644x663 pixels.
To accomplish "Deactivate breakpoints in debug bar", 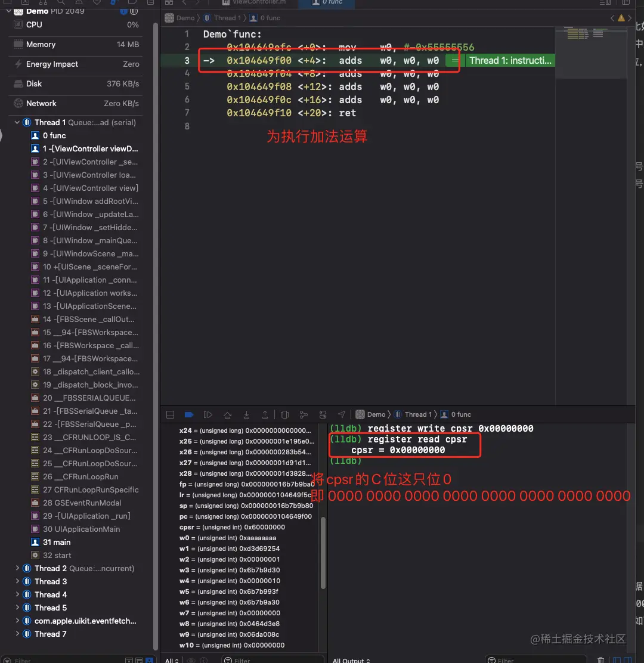I will pos(189,415).
